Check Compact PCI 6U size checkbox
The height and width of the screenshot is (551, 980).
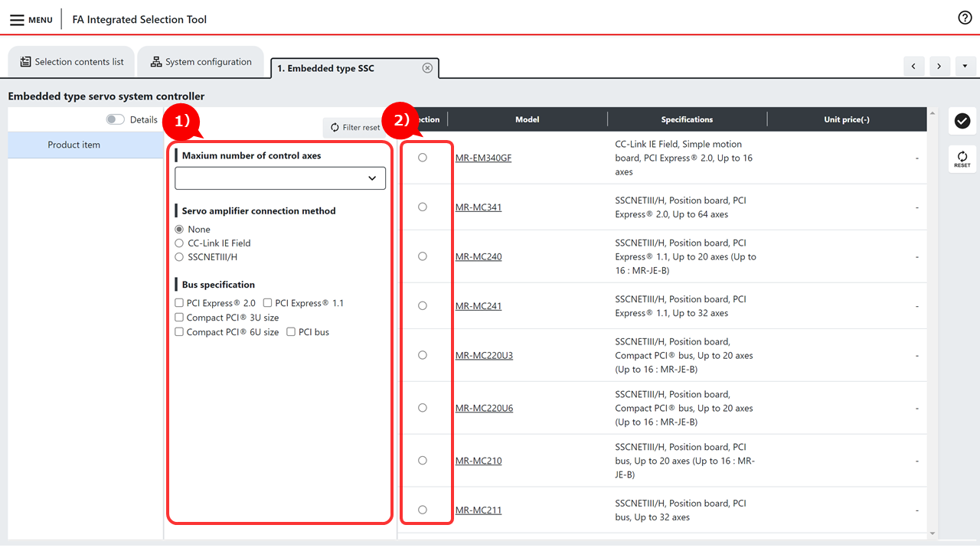point(179,332)
